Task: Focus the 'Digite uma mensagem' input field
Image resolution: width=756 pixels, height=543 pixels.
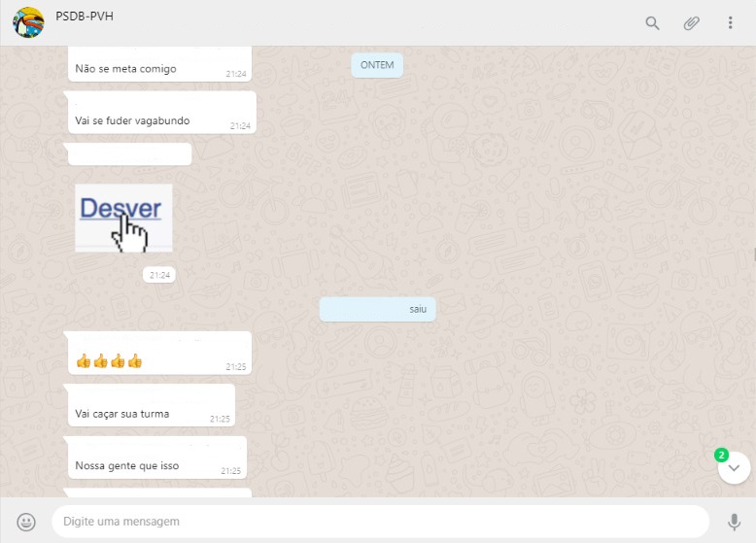Action: [379, 522]
